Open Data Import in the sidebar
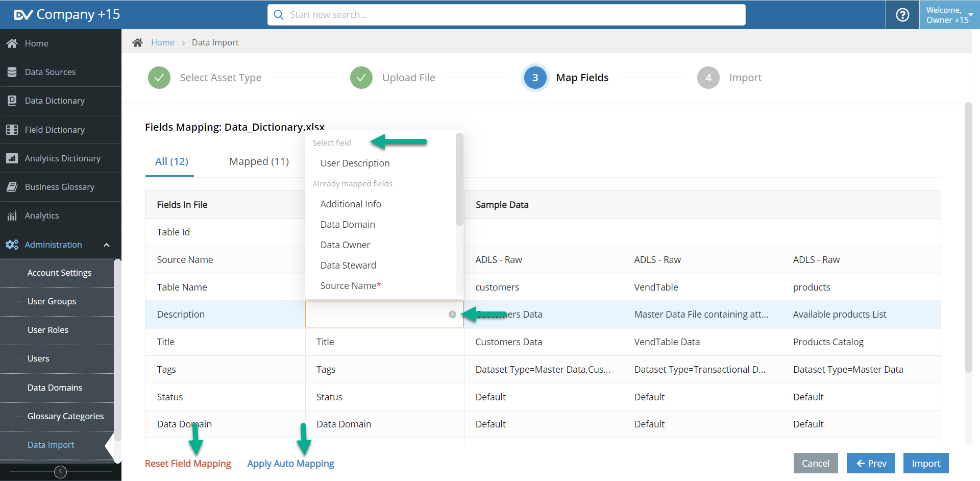The image size is (980, 481). tap(51, 445)
